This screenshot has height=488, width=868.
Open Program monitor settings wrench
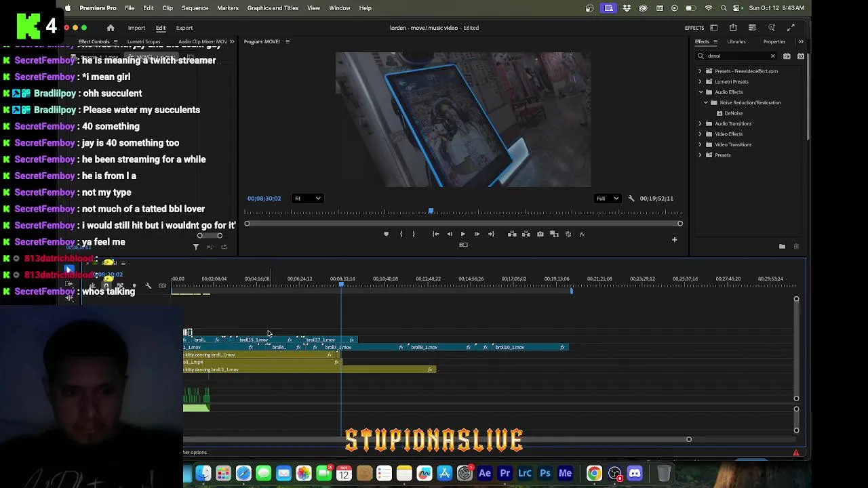pos(631,199)
